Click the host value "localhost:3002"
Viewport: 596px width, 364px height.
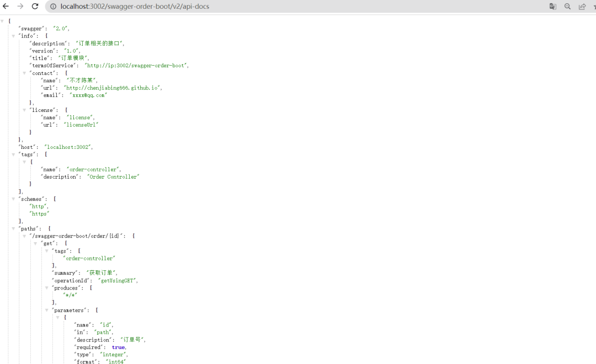pyautogui.click(x=68, y=147)
